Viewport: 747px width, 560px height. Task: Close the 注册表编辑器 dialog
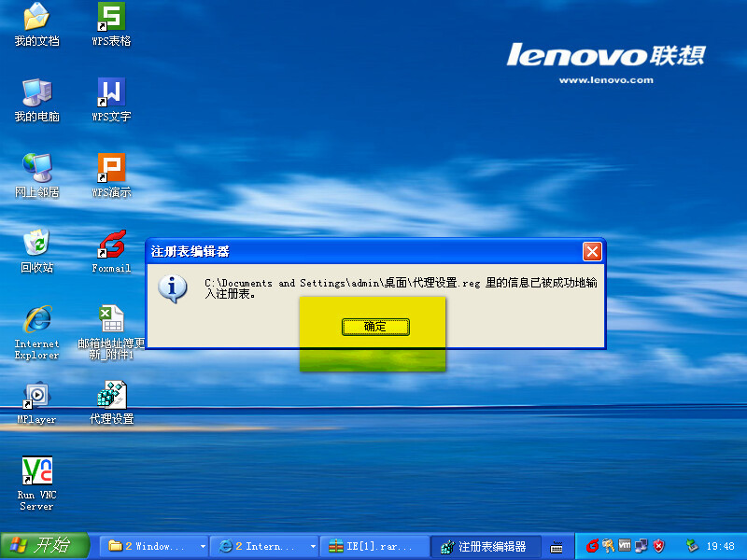(x=591, y=251)
